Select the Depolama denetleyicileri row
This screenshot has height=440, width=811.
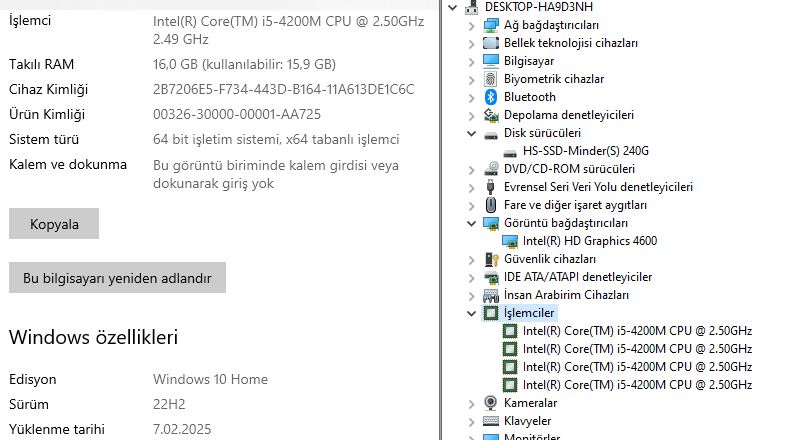click(x=568, y=115)
